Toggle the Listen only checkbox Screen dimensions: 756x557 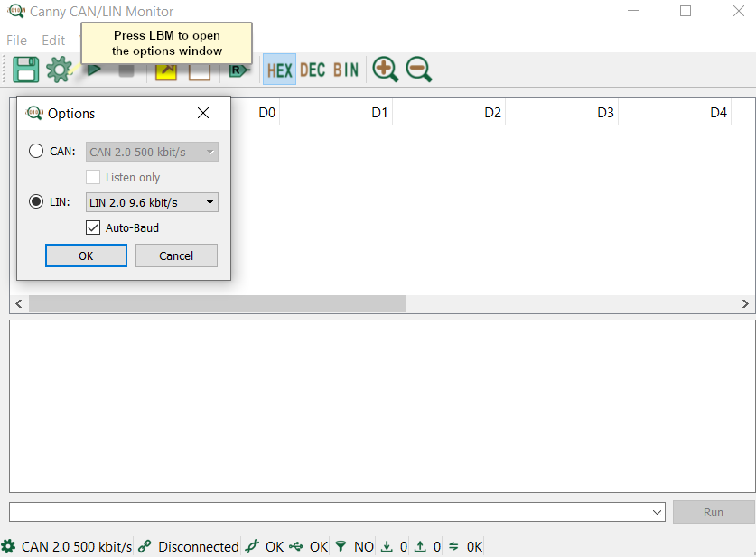(x=93, y=177)
